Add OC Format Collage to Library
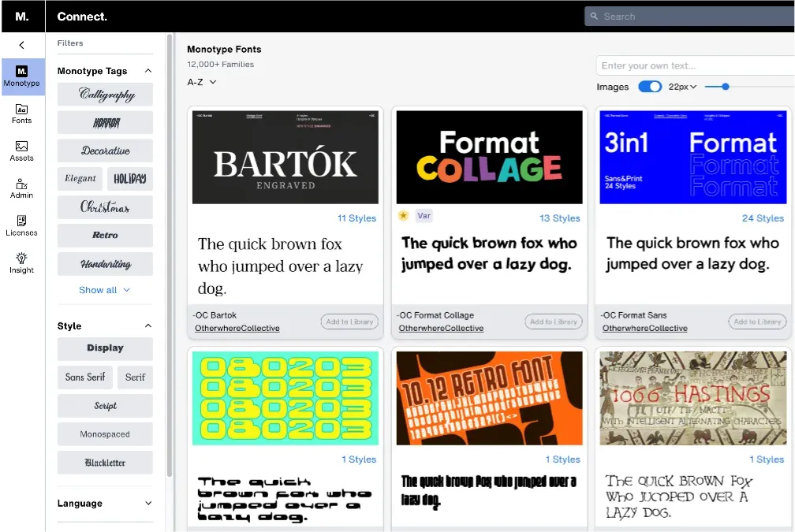The width and height of the screenshot is (795, 532). click(x=553, y=322)
